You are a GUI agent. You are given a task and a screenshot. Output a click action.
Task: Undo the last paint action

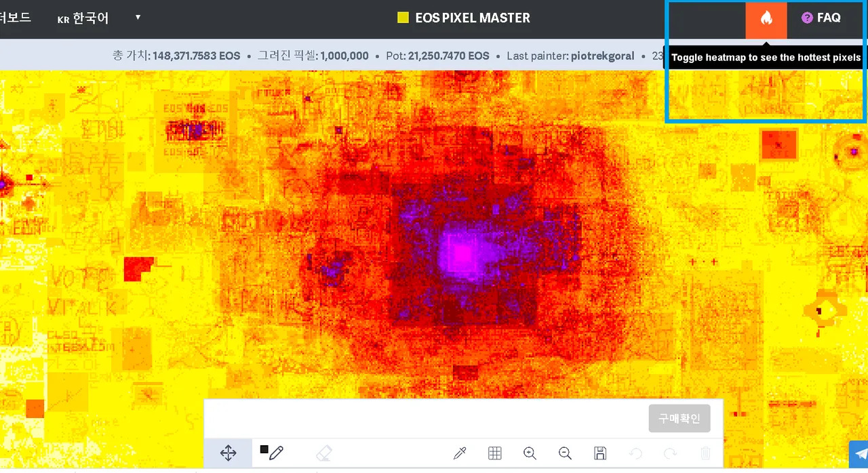click(635, 453)
